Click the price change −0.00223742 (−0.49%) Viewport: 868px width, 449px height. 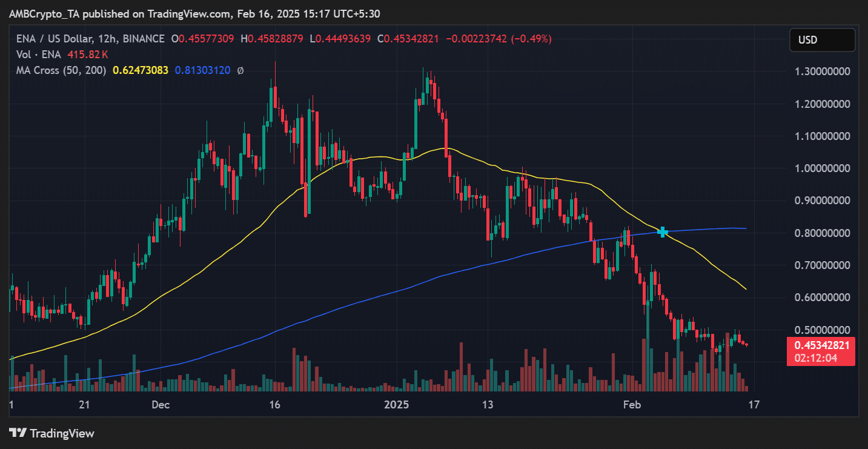499,39
